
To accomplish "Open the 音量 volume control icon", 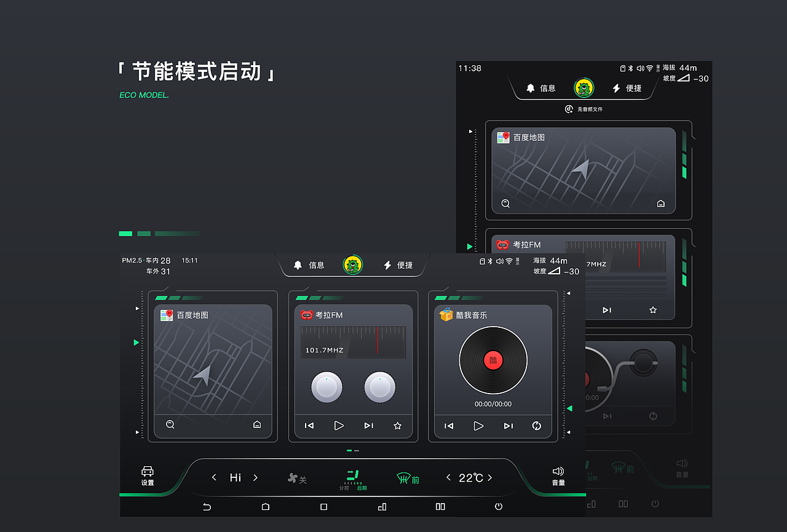I will [558, 472].
